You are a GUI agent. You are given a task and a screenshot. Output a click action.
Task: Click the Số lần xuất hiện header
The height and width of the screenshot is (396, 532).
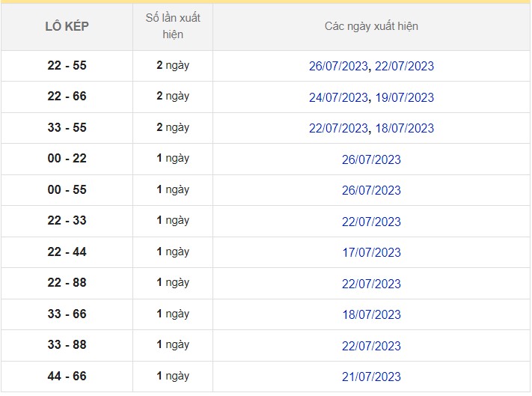click(x=172, y=26)
